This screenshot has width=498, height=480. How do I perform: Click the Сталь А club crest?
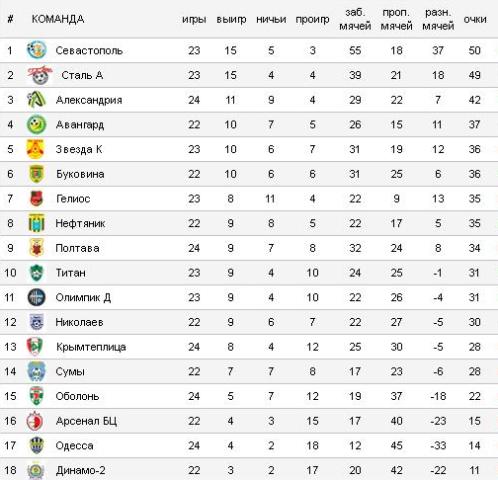(x=40, y=75)
